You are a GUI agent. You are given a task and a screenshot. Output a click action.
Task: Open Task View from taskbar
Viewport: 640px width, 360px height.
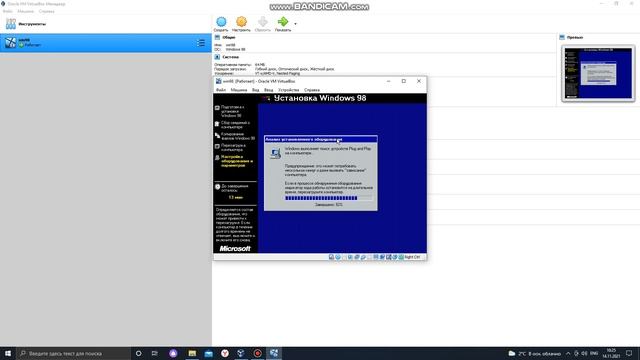(x=155, y=353)
